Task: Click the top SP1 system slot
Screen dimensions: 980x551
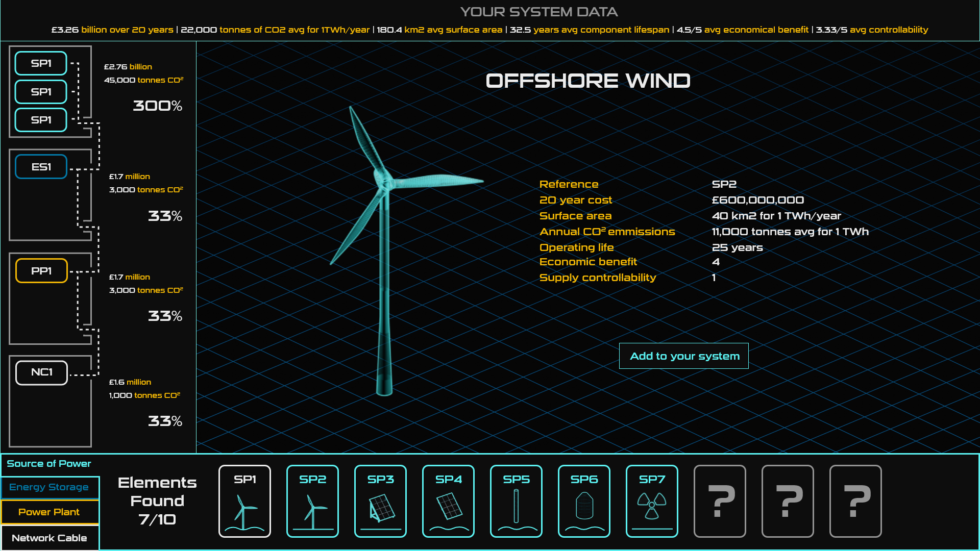Action: [41, 63]
